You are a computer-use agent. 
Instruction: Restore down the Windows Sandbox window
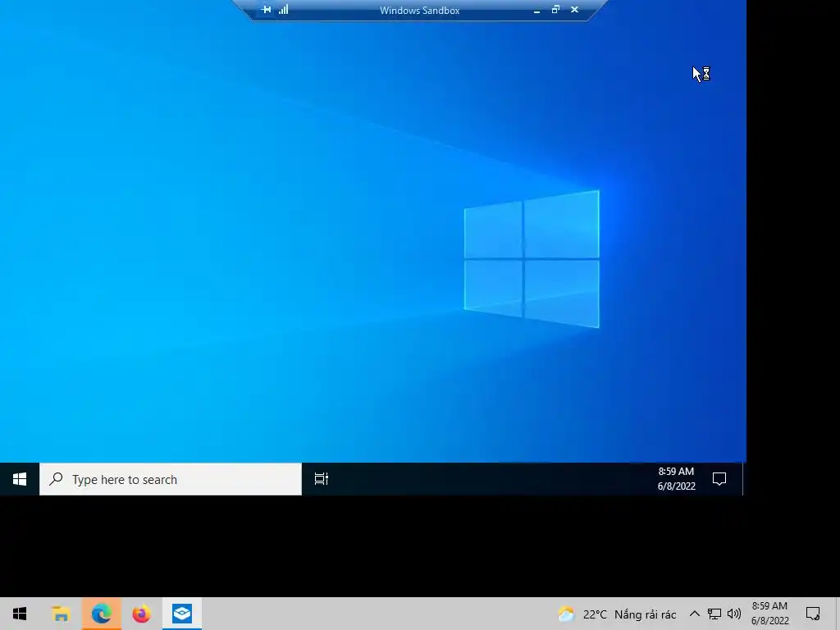pos(555,10)
